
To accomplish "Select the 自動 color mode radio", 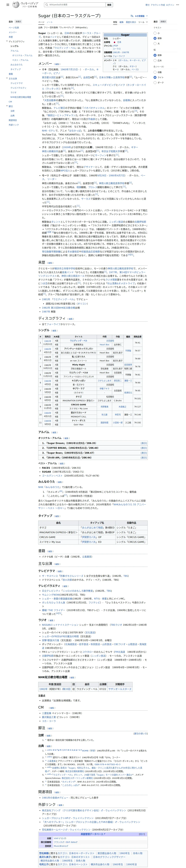I will pos(155,72).
